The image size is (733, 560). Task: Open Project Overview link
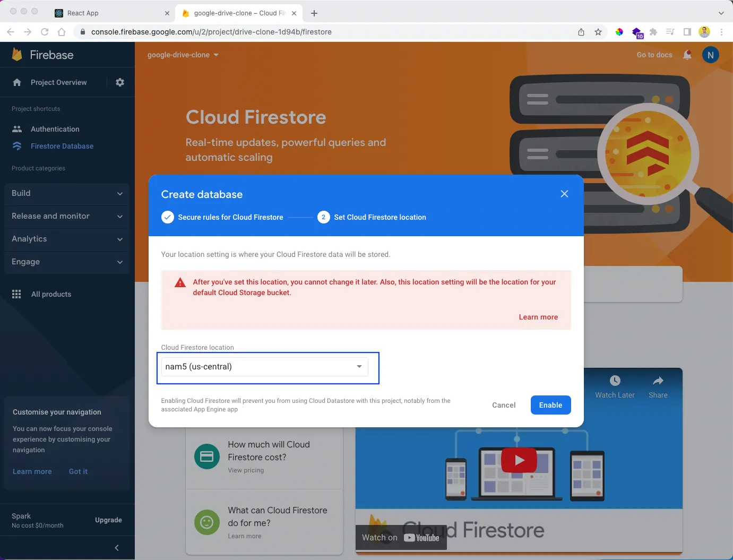point(58,82)
